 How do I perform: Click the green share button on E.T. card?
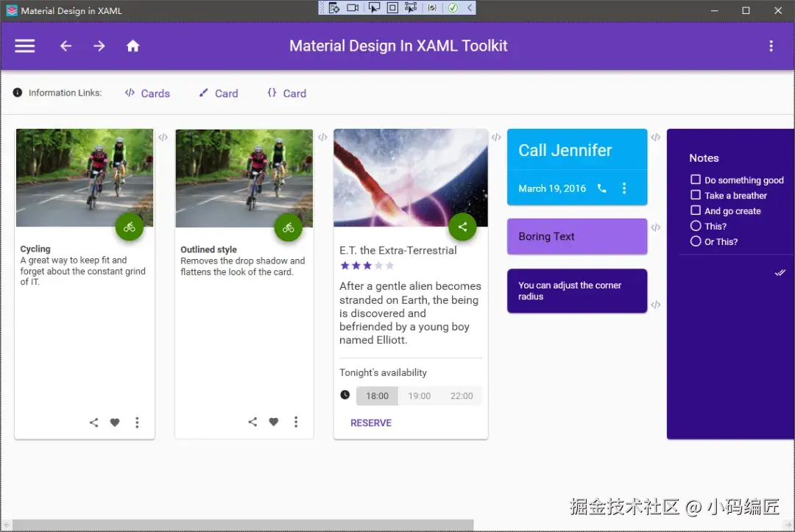coord(462,227)
